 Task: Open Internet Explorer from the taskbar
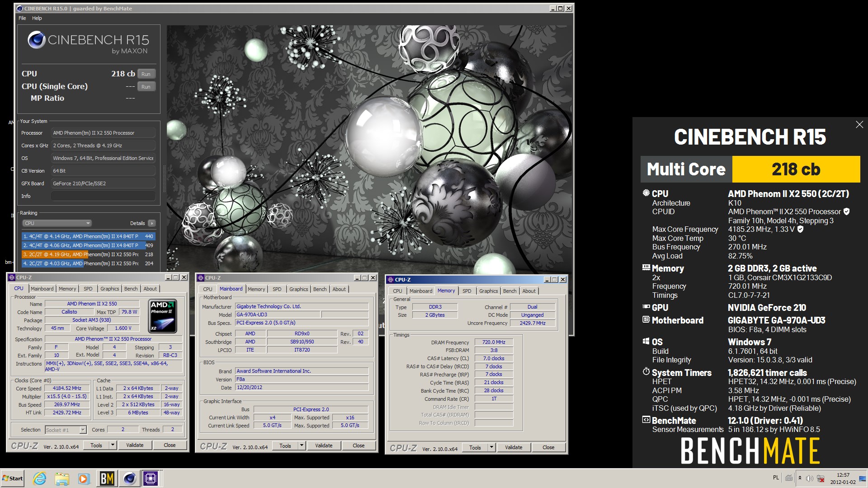(40, 478)
